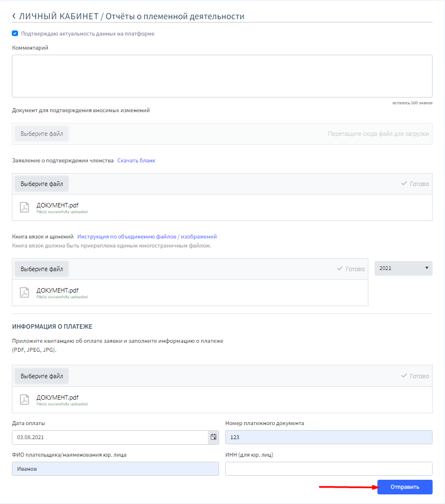Click the Скачать бланк link

[x=136, y=161]
